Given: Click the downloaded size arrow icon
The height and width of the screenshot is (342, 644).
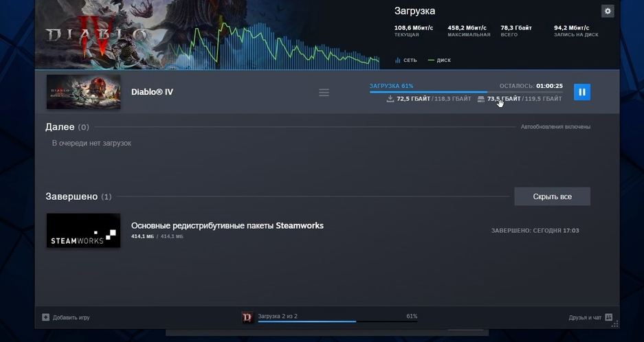Looking at the screenshot, I should coord(390,98).
